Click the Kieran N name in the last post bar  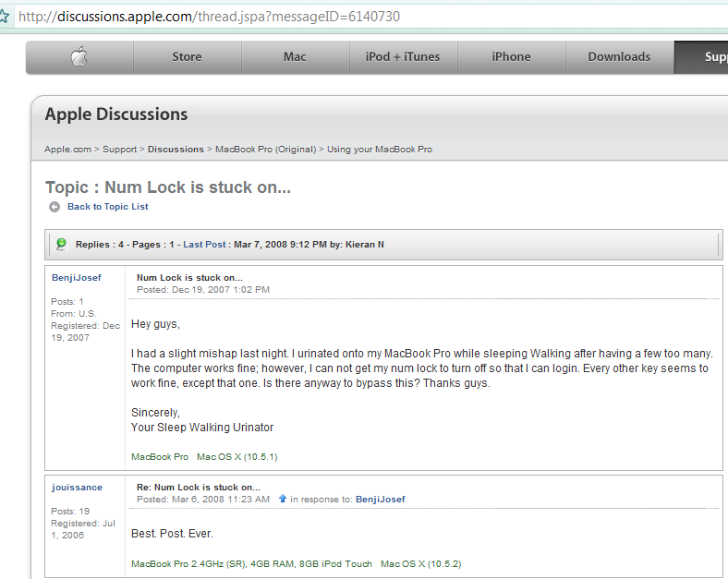pyautogui.click(x=365, y=245)
